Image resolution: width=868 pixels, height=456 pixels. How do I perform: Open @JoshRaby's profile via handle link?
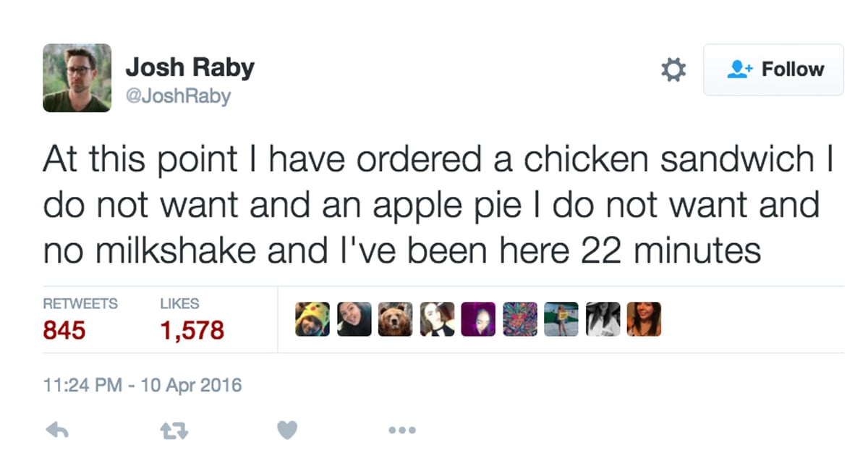(179, 95)
